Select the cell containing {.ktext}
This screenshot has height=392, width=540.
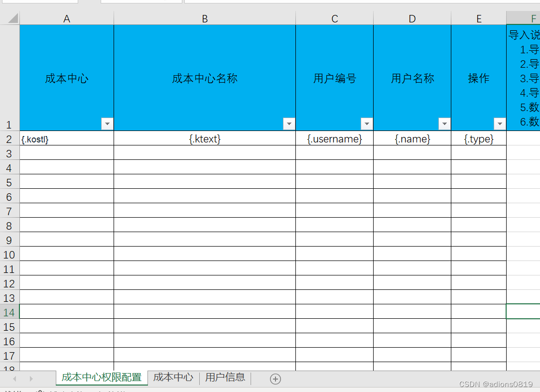click(x=204, y=139)
